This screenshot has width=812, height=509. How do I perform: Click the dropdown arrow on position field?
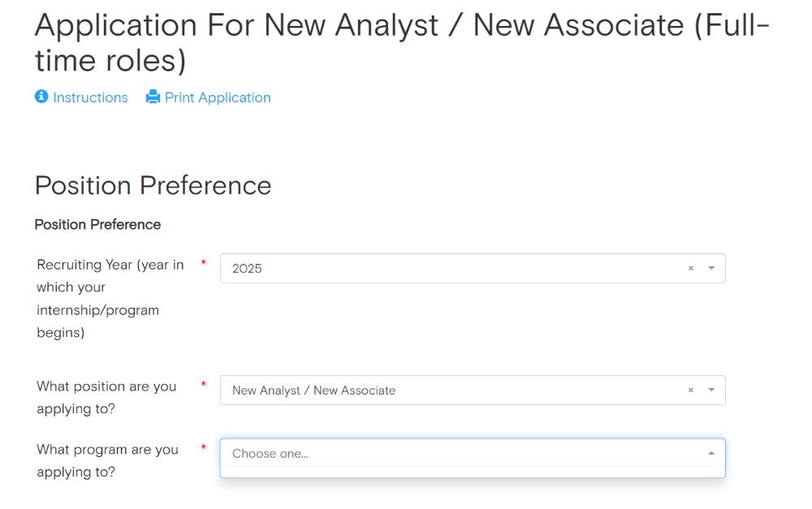pos(710,390)
